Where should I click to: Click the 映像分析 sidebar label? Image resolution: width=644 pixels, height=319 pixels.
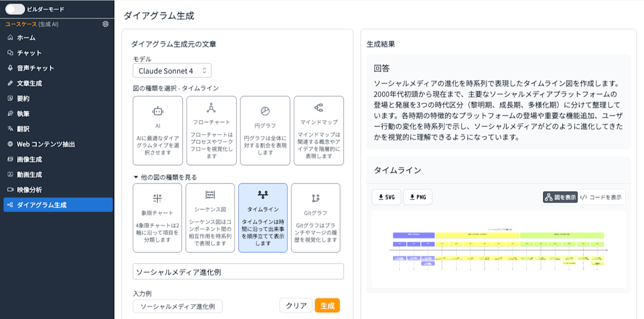(30, 190)
